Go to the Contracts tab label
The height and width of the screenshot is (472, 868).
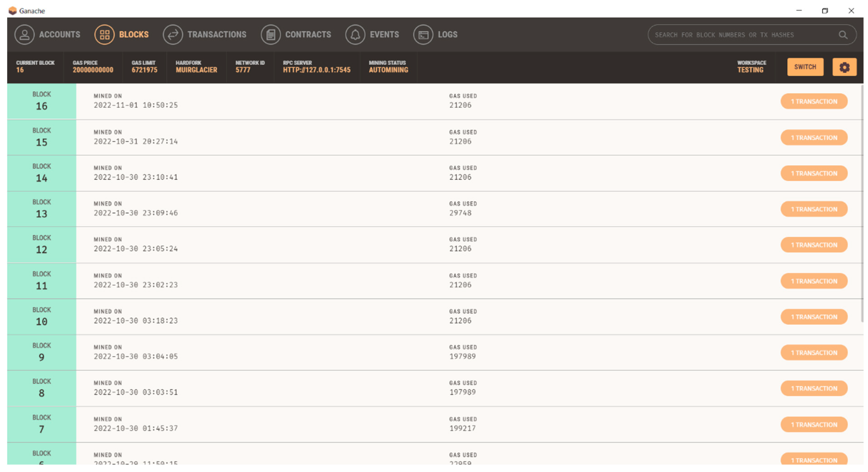point(308,34)
